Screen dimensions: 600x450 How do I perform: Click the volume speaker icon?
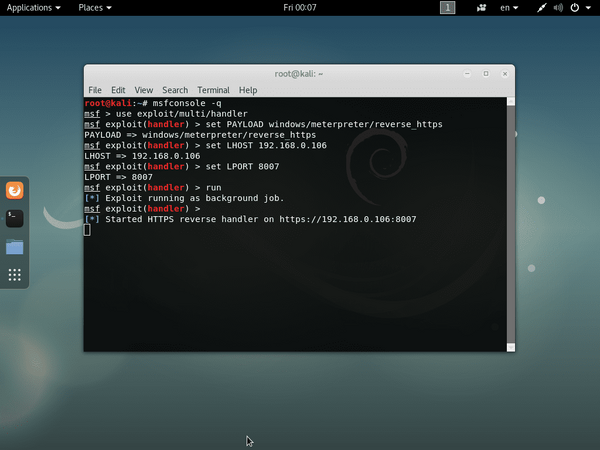click(x=558, y=8)
